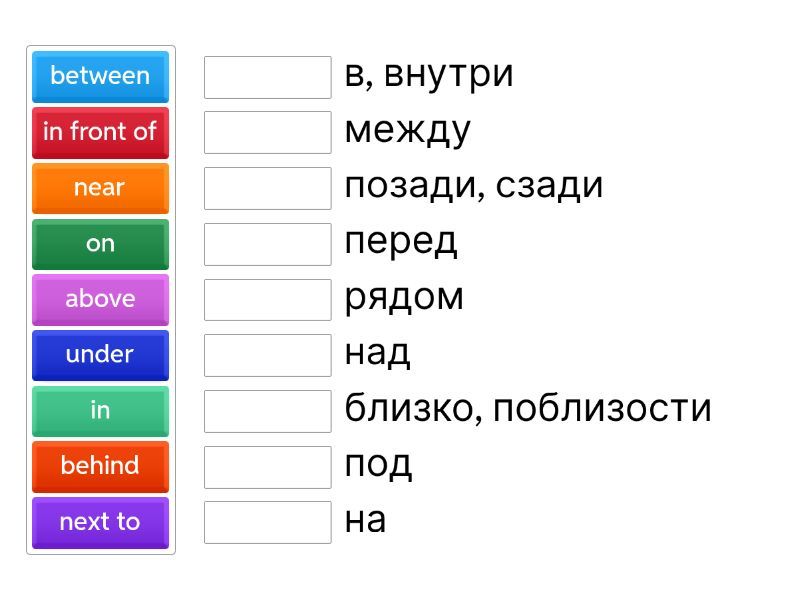This screenshot has width=800, height=600.
Task: Pick the red "in front of" tile
Action: 100,132
